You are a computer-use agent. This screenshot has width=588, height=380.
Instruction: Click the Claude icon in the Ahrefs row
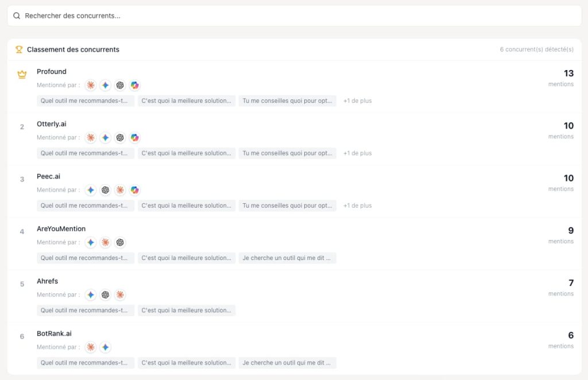[x=120, y=295]
